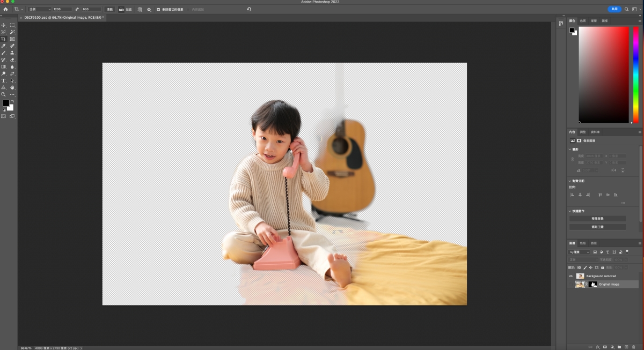The height and width of the screenshot is (350, 644).
Task: Open the layer filter kind dropdown
Action: coord(580,252)
